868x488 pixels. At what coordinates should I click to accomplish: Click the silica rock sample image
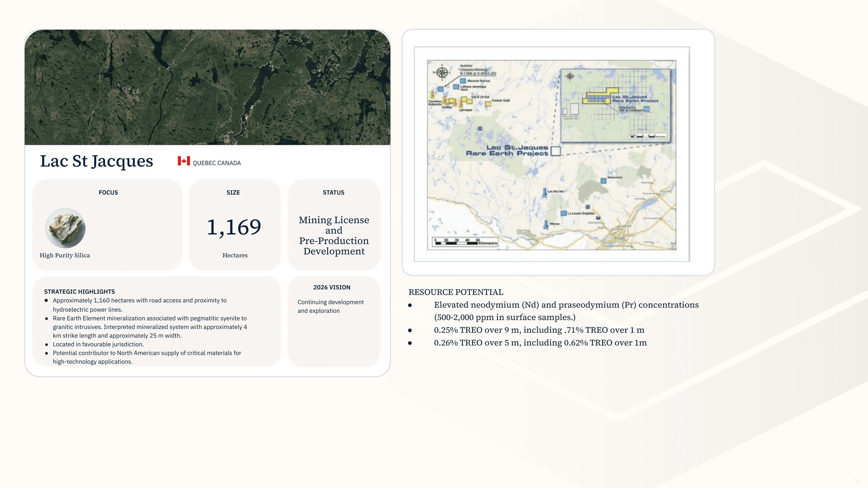point(65,228)
